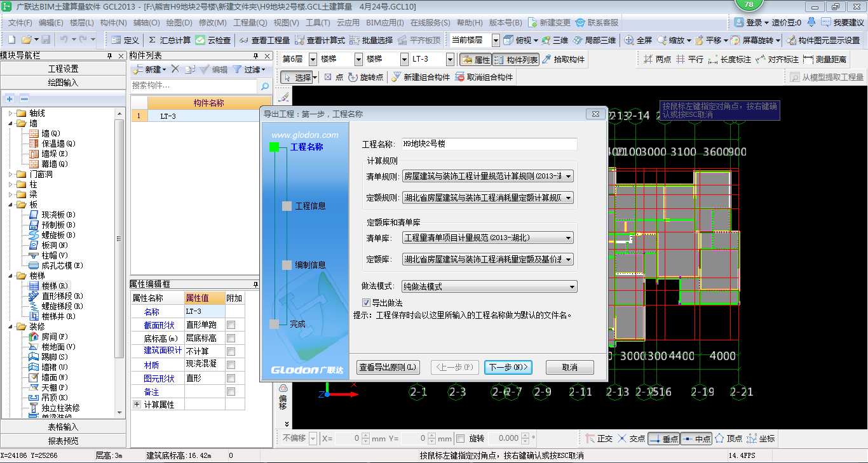The width and height of the screenshot is (868, 463).
Task: Click 取消组合构件 cancel combined component
Action: (x=484, y=77)
